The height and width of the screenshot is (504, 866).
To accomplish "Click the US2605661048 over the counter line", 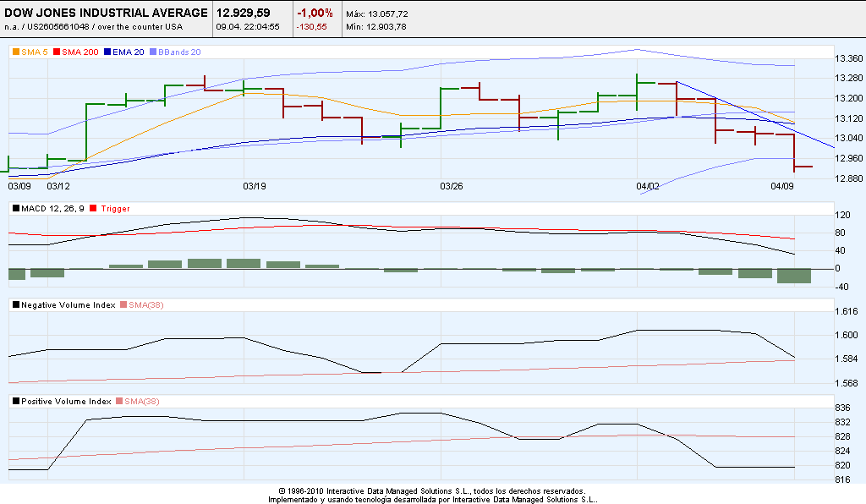I will tap(93, 26).
